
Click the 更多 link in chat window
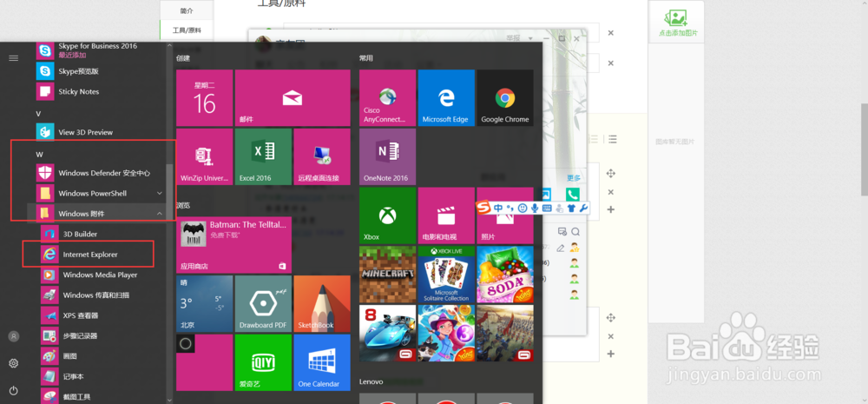coord(574,178)
